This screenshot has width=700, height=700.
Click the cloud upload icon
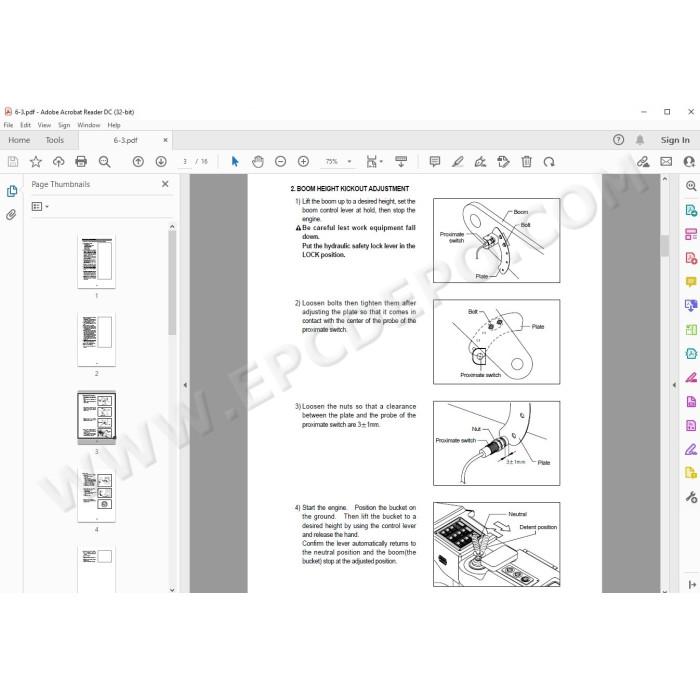pos(58,162)
